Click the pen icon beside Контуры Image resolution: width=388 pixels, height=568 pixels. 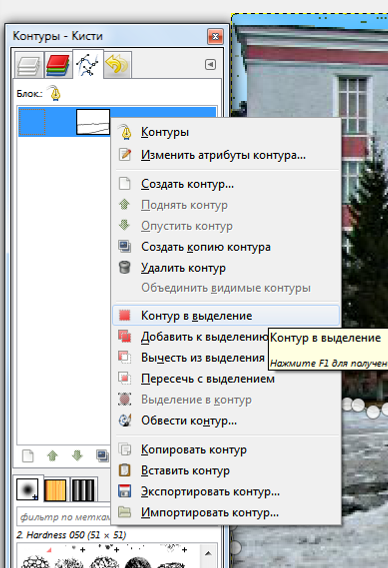click(125, 132)
